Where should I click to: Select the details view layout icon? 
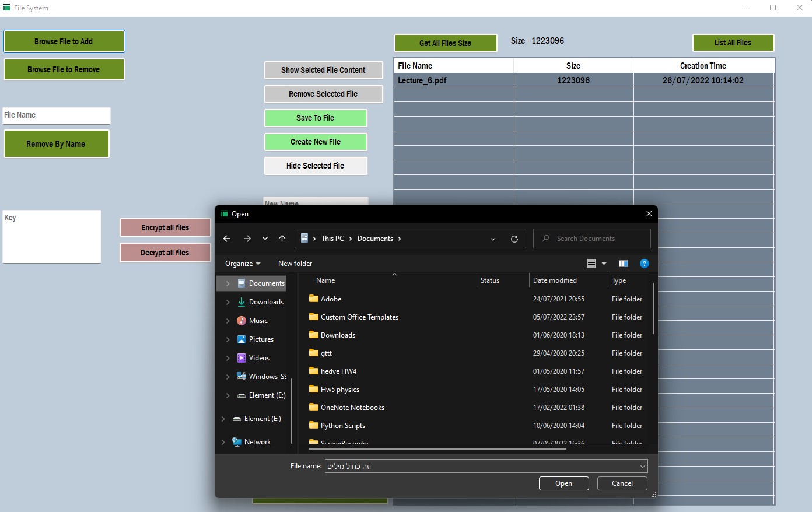590,263
